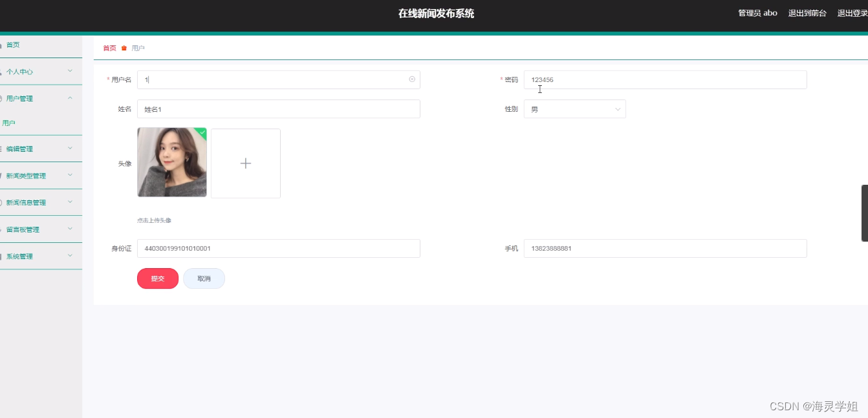Click the 编辑管理 sidebar icon
Image resolution: width=868 pixels, height=418 pixels.
tap(2, 149)
